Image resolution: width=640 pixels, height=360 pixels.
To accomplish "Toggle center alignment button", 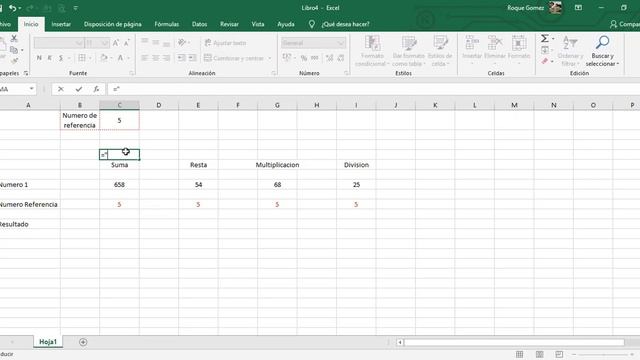I will tap(156, 58).
